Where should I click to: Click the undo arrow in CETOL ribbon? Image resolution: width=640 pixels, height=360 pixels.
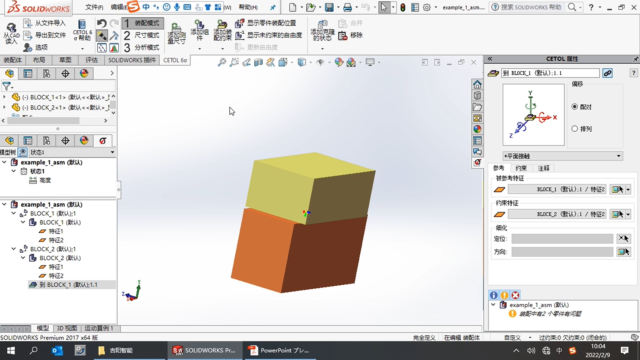click(x=102, y=23)
